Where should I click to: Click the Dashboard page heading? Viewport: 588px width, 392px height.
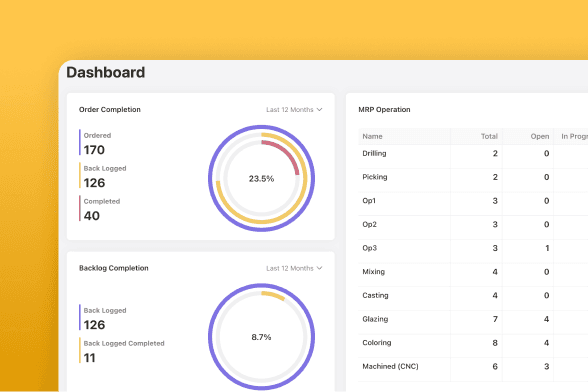[x=106, y=72]
